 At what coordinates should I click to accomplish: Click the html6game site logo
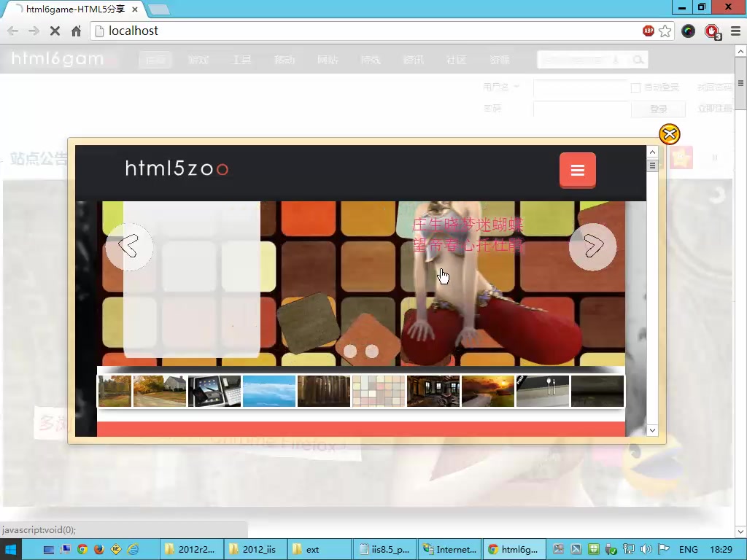coord(58,59)
